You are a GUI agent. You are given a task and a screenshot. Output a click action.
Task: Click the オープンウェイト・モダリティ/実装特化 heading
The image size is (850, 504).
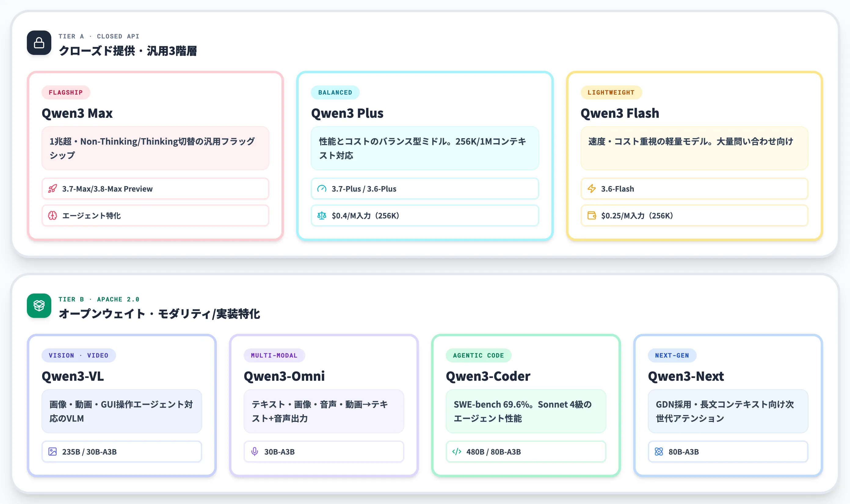click(x=159, y=314)
